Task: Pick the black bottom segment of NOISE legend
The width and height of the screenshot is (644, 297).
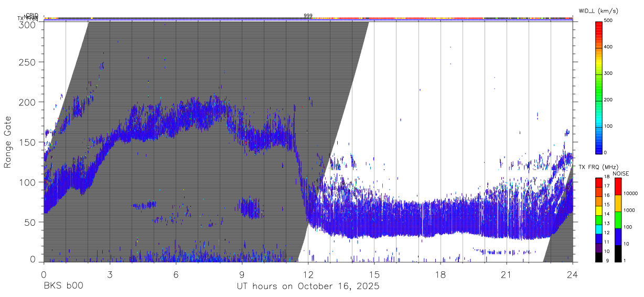Action: (618, 254)
